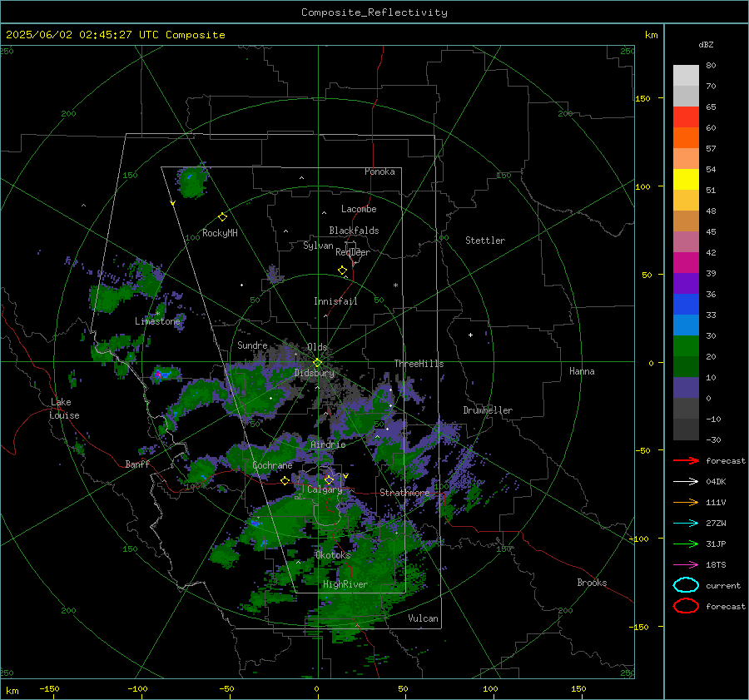This screenshot has height=700, width=749.
Task: Click the -150 tick on bottom axis
Action: tap(49, 688)
